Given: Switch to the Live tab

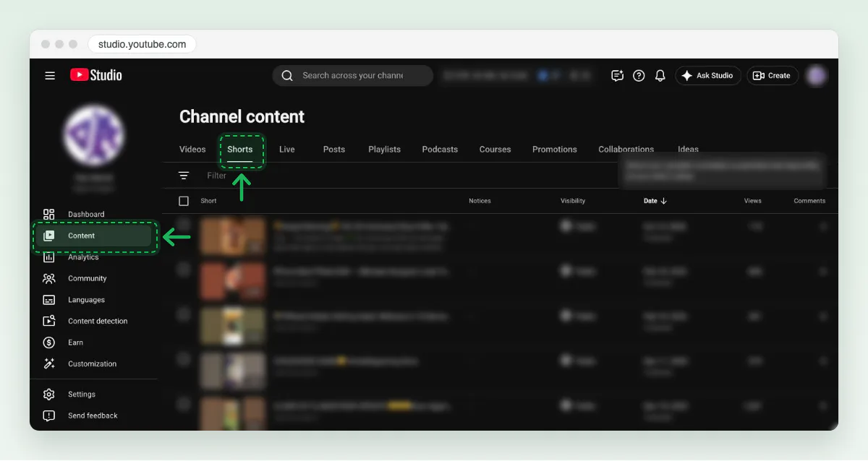Looking at the screenshot, I should click(287, 150).
